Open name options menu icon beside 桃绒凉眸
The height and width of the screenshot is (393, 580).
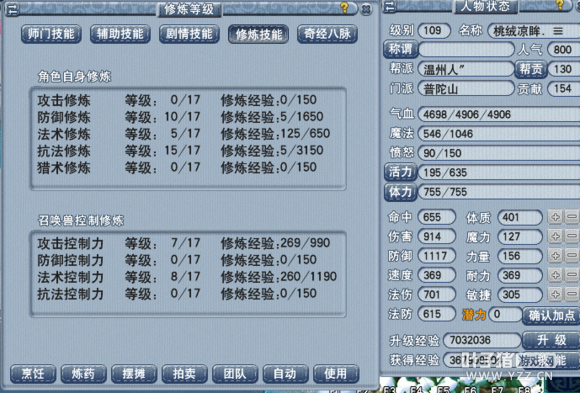(x=558, y=31)
